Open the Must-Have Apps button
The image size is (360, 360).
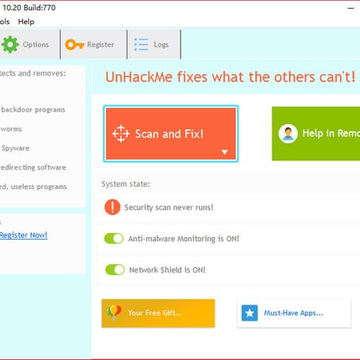[294, 313]
